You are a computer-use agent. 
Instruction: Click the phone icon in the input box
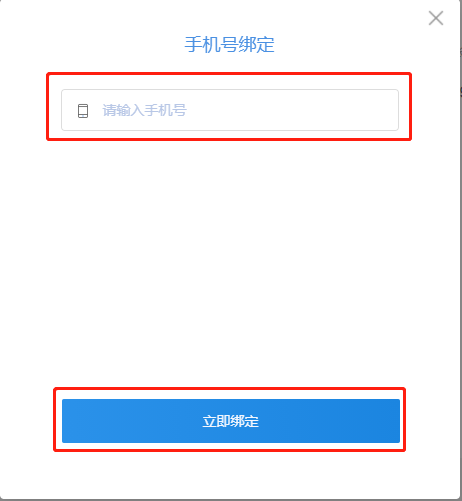click(83, 111)
